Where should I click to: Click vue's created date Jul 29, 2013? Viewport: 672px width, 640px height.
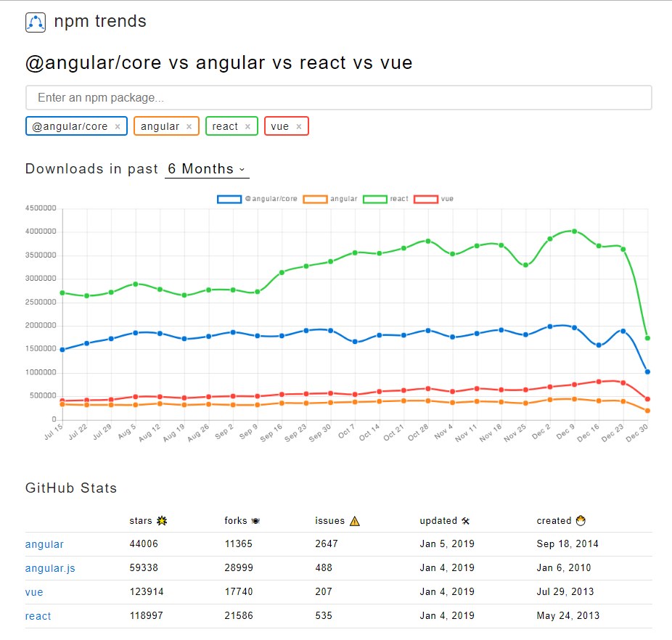(x=565, y=592)
